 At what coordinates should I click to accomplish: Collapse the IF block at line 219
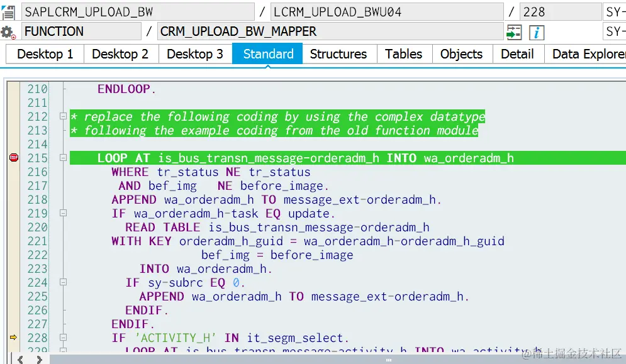pos(63,213)
